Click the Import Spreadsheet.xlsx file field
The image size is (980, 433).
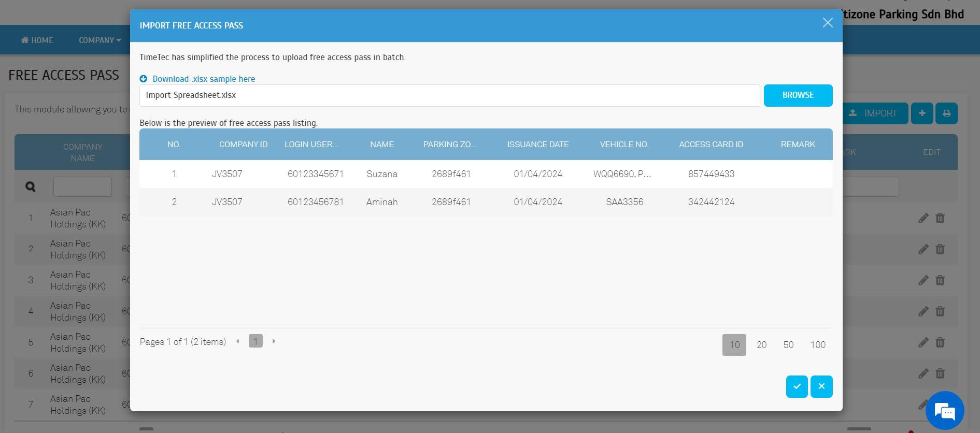point(449,95)
